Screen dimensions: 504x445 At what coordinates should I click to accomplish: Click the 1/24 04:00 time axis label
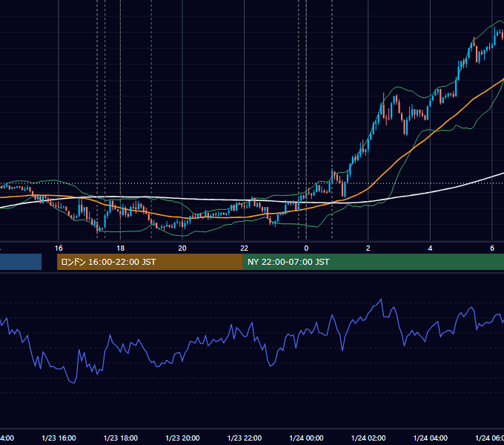click(431, 438)
